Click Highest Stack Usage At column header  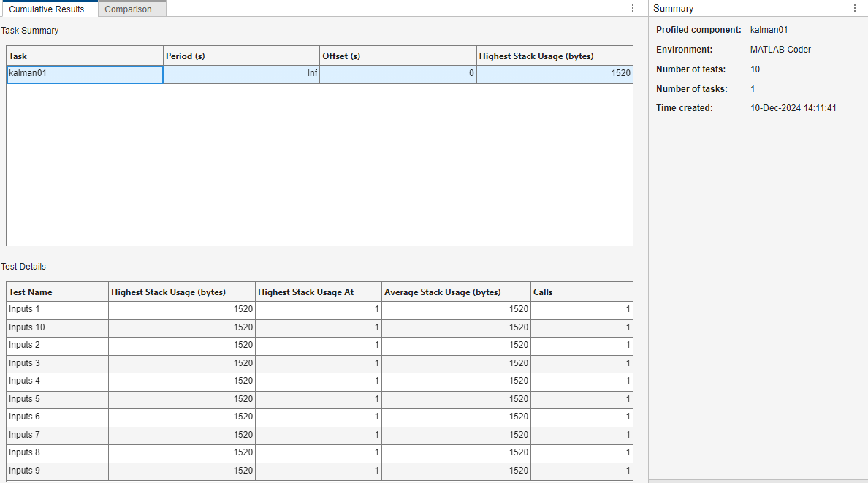318,292
